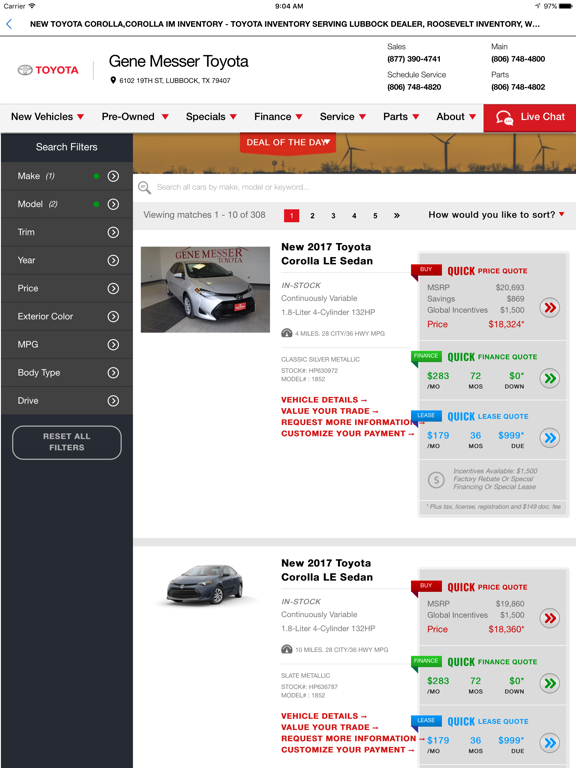Tap the battery indicator in the status bar
This screenshot has width=576, height=768.
pos(565,6)
